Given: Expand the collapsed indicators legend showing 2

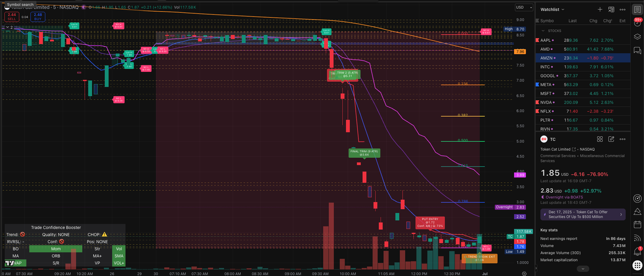Looking at the screenshot, I should pos(9,27).
